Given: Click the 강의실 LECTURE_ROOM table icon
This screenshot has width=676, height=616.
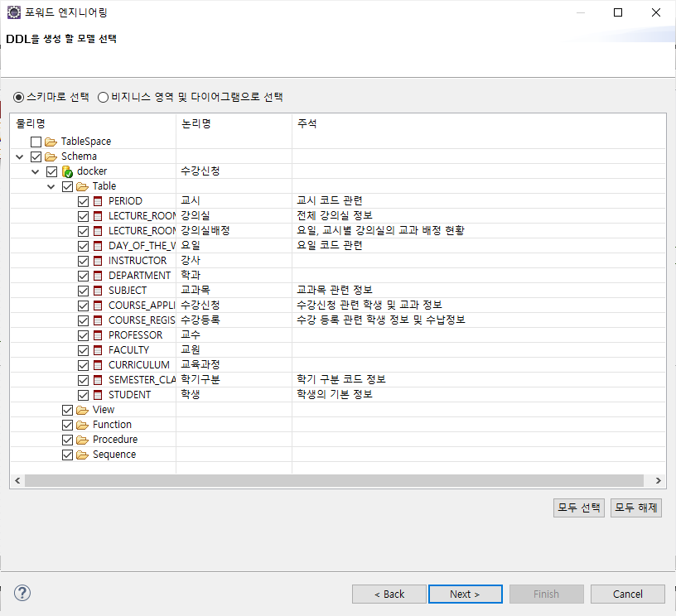Looking at the screenshot, I should point(98,216).
